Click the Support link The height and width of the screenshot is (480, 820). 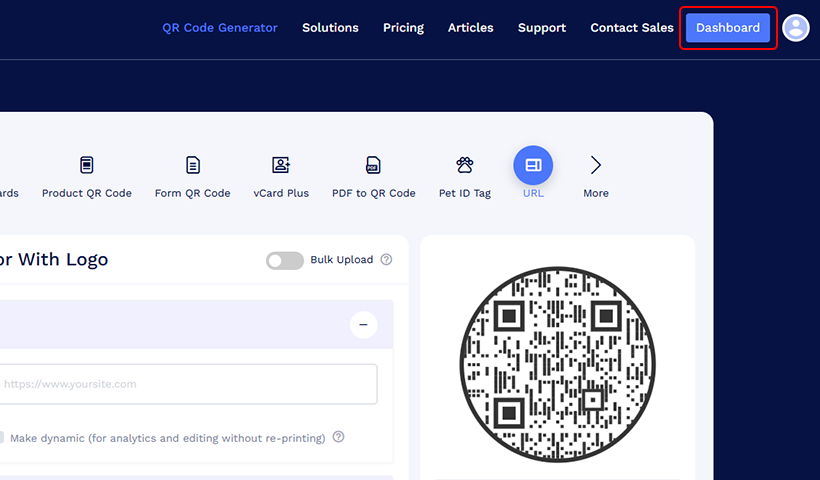click(542, 28)
